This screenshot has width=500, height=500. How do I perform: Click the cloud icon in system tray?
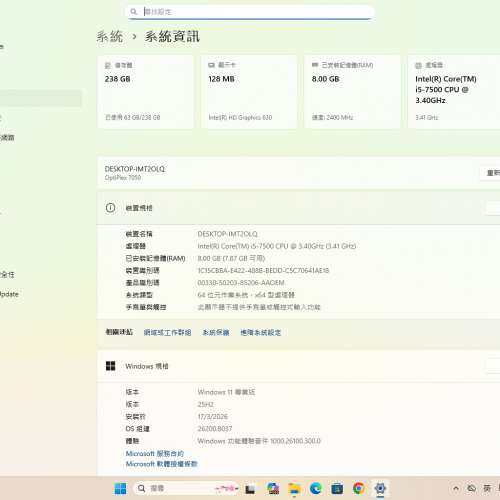point(471,488)
